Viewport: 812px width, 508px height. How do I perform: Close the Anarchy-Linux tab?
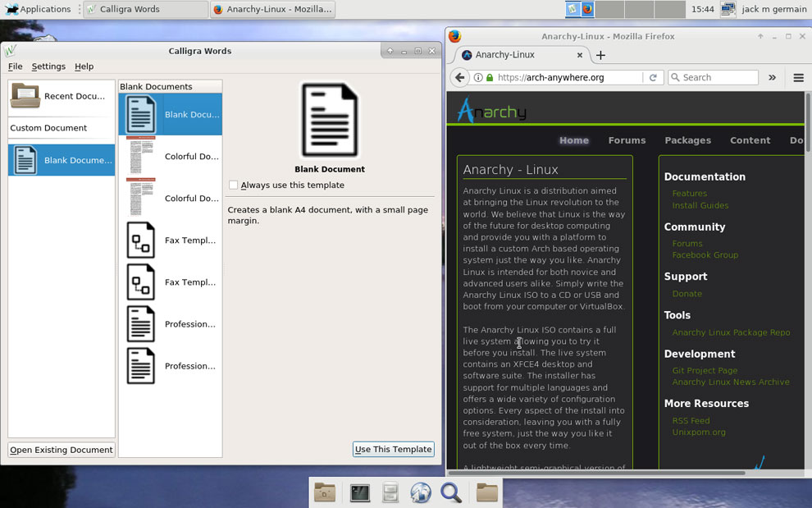click(580, 55)
